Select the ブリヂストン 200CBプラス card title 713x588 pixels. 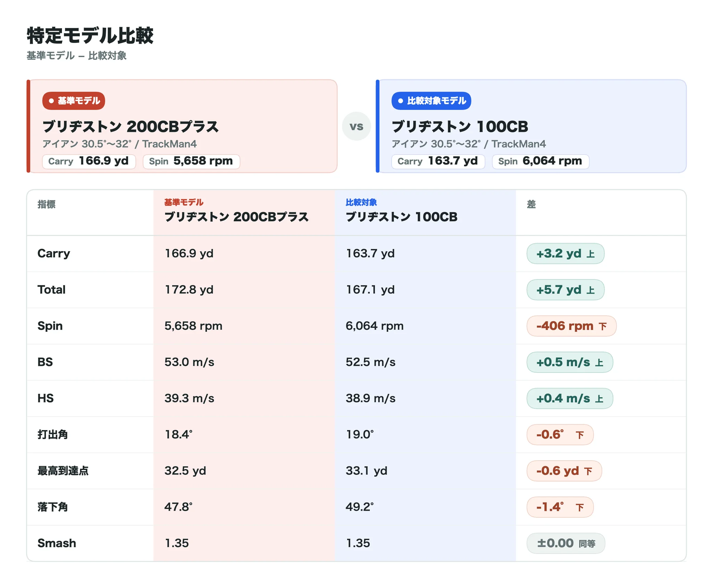(x=131, y=127)
